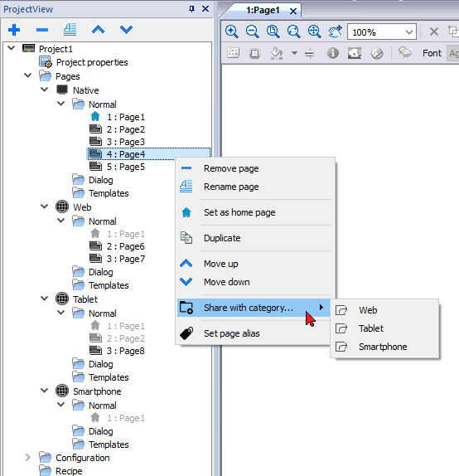Click the rename icon in ProjectView toolbar
459x476 pixels.
click(70, 30)
